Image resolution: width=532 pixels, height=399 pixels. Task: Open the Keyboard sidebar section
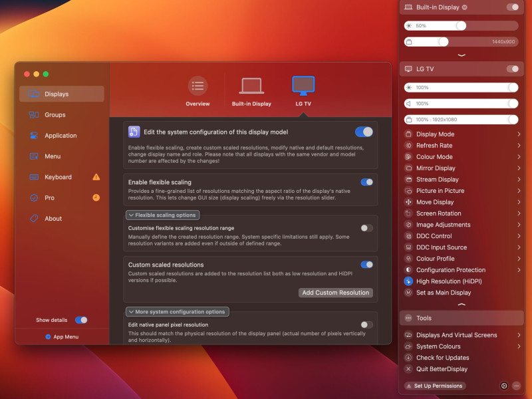pos(62,177)
